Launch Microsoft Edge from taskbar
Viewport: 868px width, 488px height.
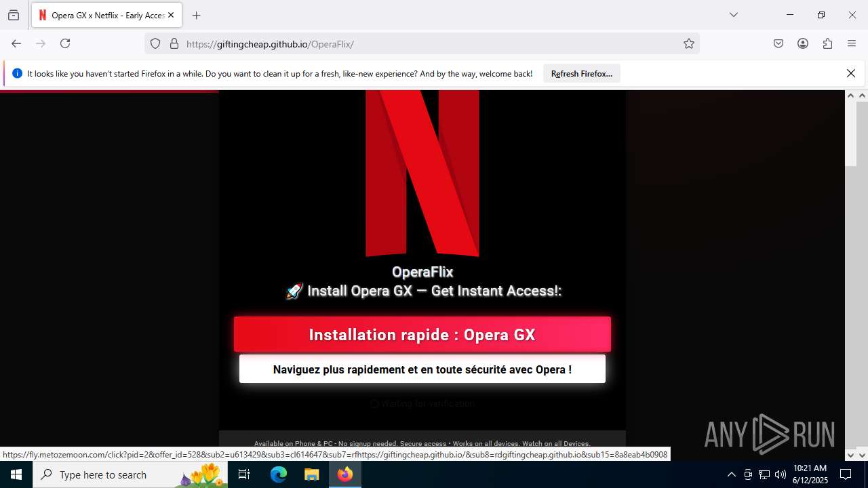click(x=279, y=474)
